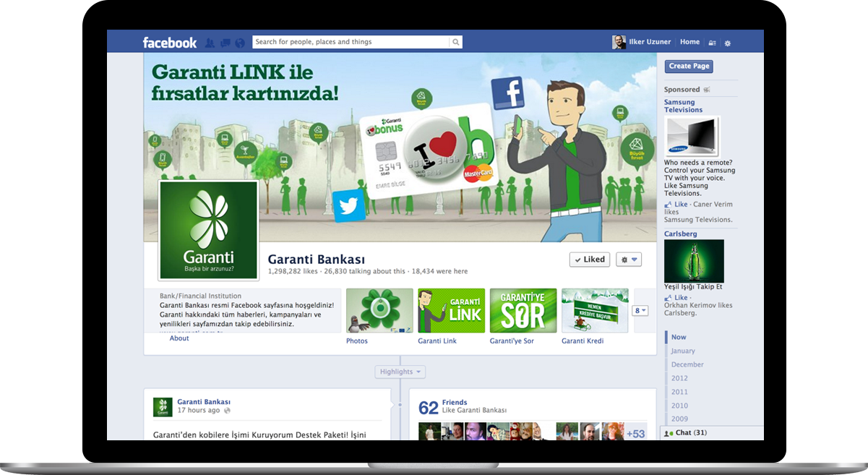Open the Garanti Kredi app thumbnail
The image size is (868, 475).
(x=595, y=311)
